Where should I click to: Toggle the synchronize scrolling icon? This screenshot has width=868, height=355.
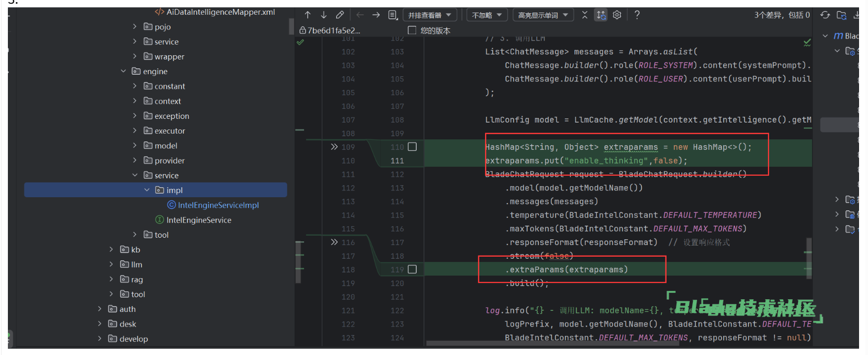(601, 15)
